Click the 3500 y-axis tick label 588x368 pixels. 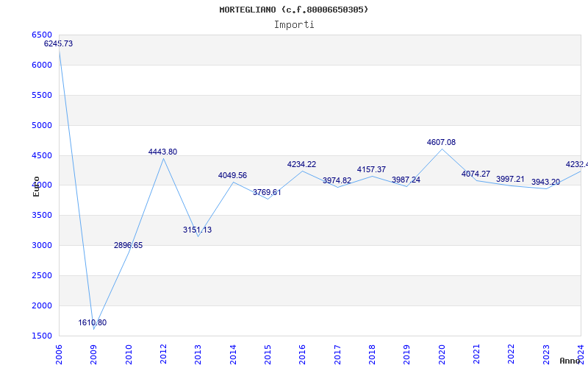click(x=42, y=215)
